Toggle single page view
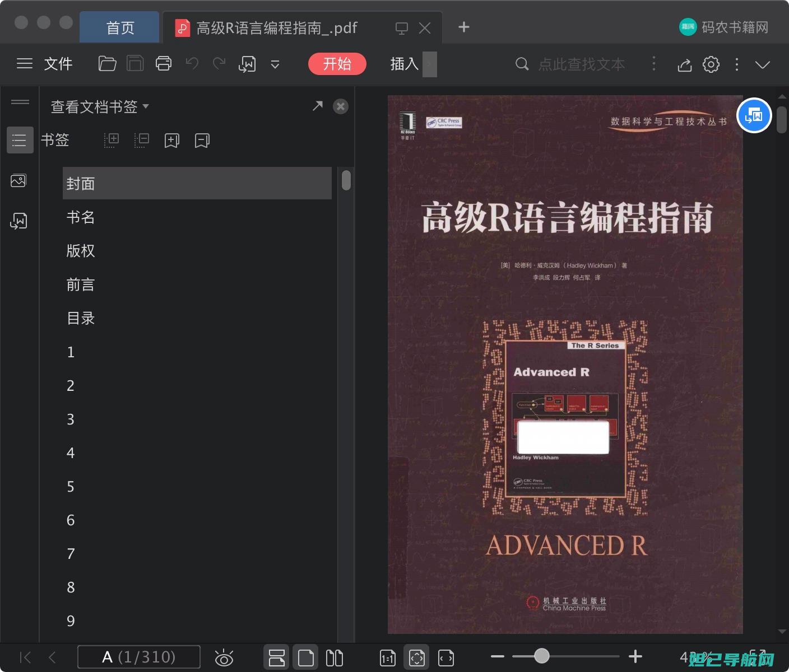The height and width of the screenshot is (672, 789). [305, 657]
